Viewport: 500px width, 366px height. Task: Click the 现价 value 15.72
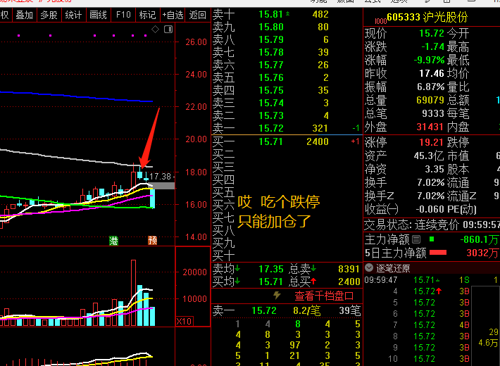pos(432,33)
